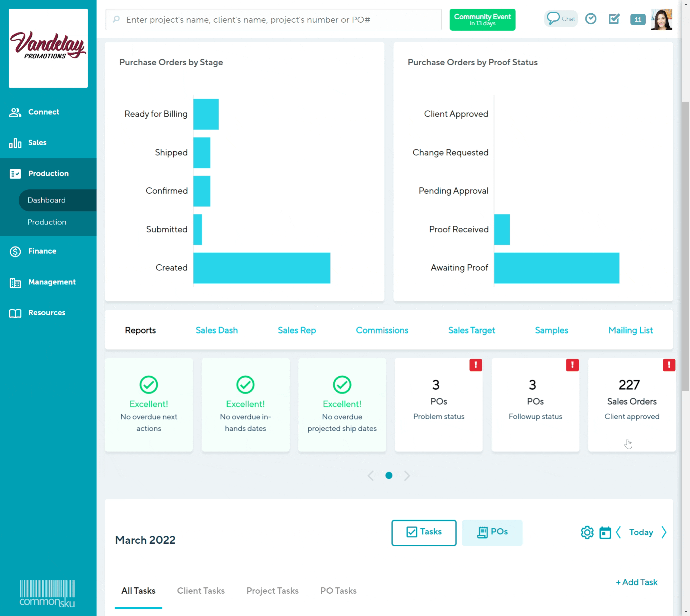Open the Sales Dash report tab
This screenshot has height=616, width=690.
tap(217, 330)
